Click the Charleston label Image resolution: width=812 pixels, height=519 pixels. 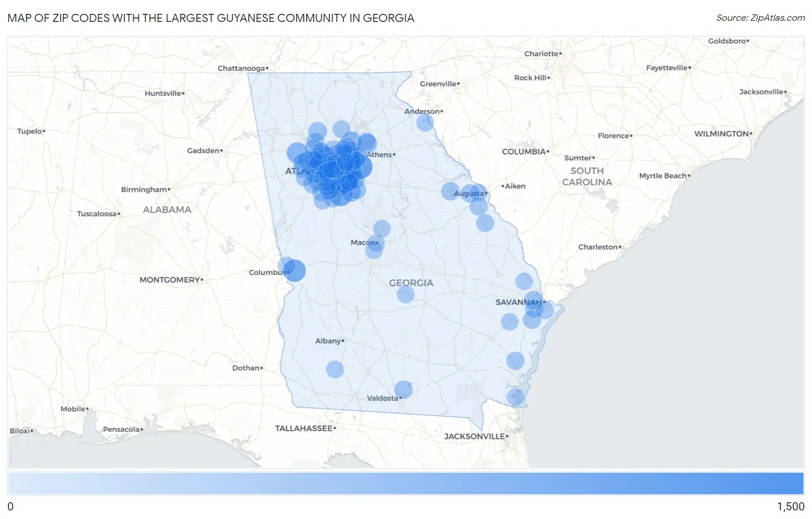coord(599,247)
